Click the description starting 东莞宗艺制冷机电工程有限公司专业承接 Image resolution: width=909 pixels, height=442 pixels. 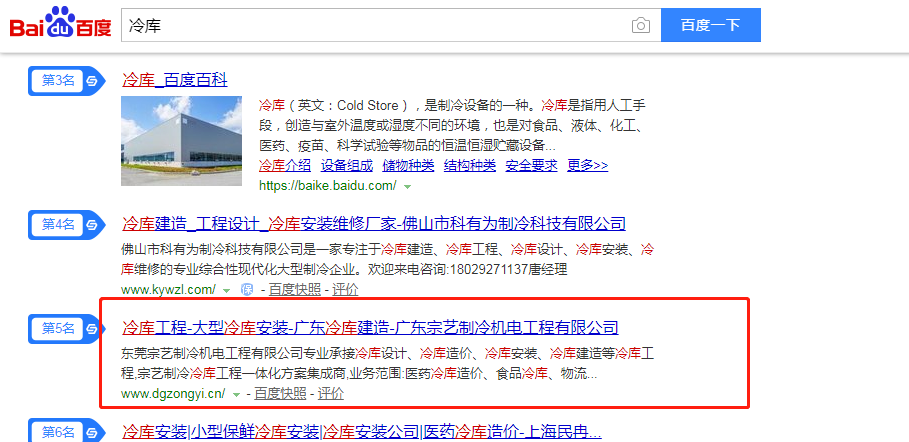coord(388,363)
